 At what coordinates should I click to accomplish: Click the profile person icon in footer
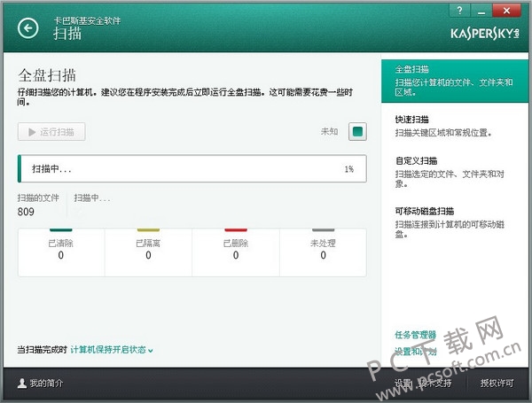coord(22,384)
